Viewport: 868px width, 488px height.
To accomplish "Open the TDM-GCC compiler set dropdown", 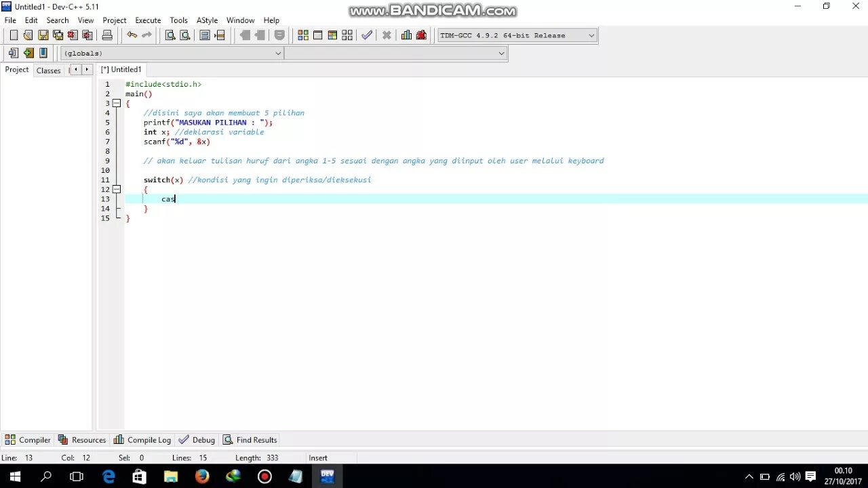I will [x=517, y=35].
